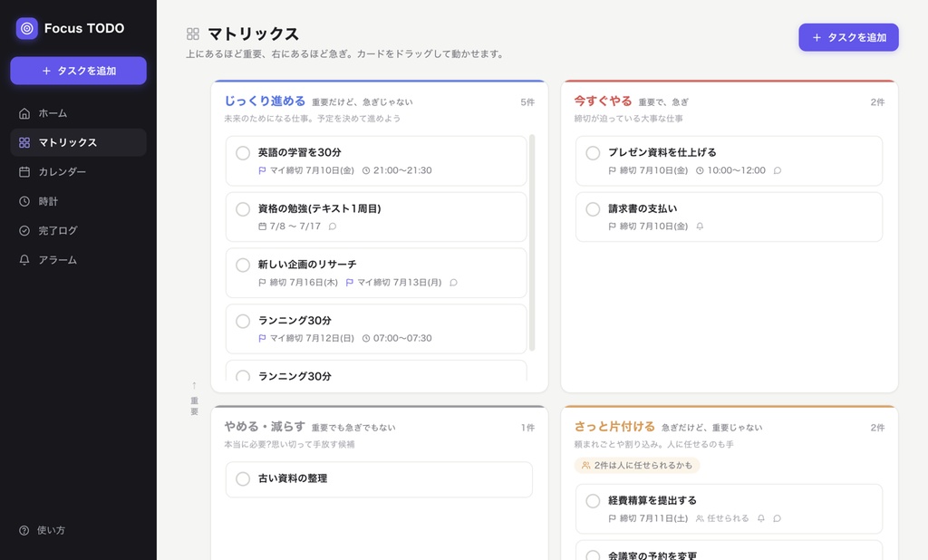Open カレンダー in the sidebar
Screen dimensions: 928x560
[x=78, y=171]
